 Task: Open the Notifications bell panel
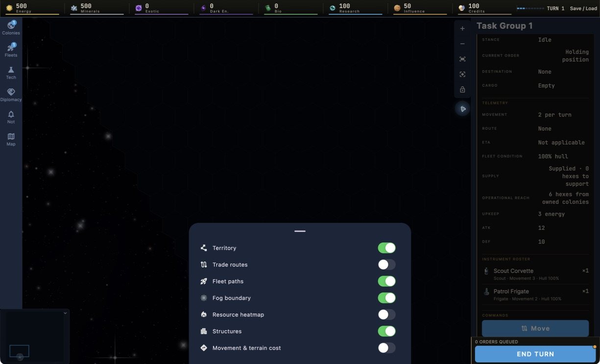click(x=11, y=117)
